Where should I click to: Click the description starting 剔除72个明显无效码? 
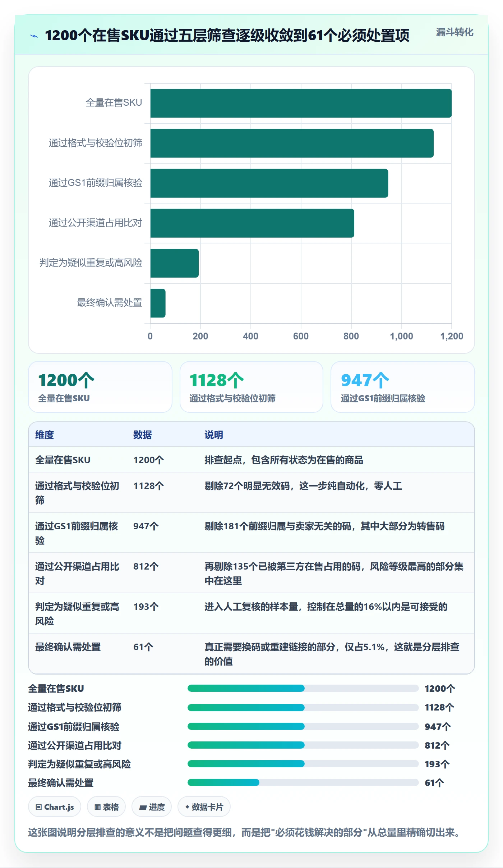pyautogui.click(x=303, y=486)
